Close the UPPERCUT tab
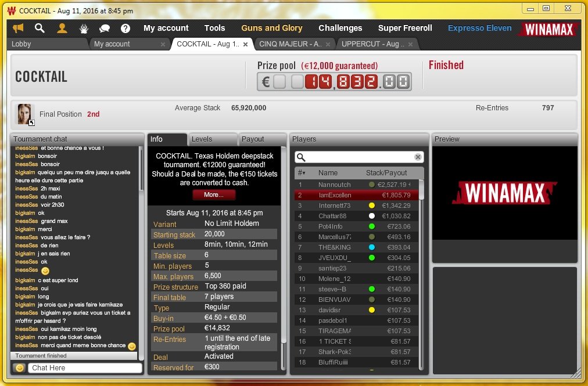This screenshot has width=588, height=386. 410,44
